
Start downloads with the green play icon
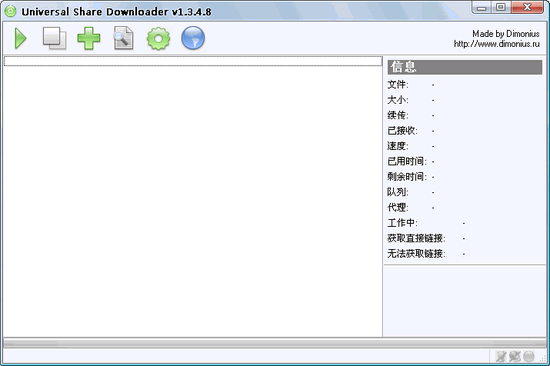point(20,38)
